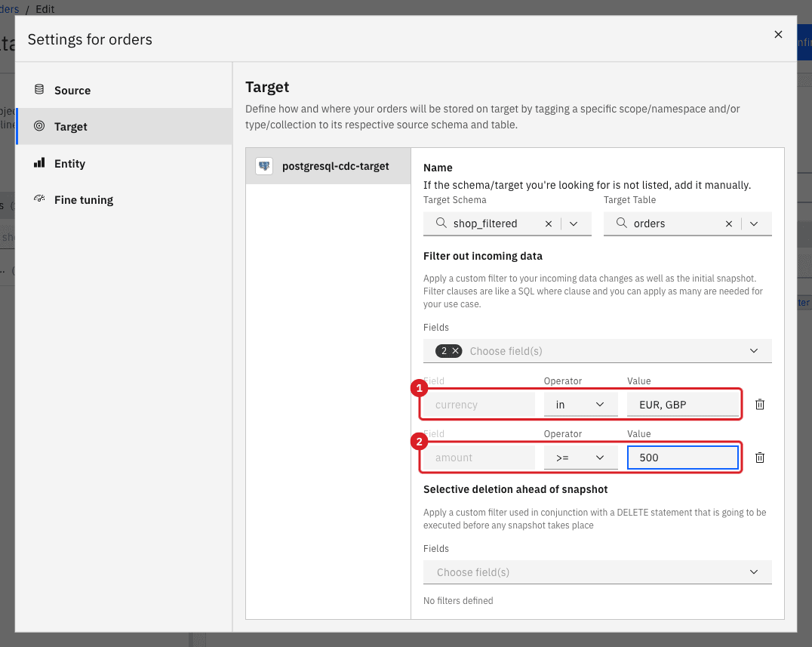Edit the EUR, GBP value field
The height and width of the screenshot is (647, 812).
[682, 405]
